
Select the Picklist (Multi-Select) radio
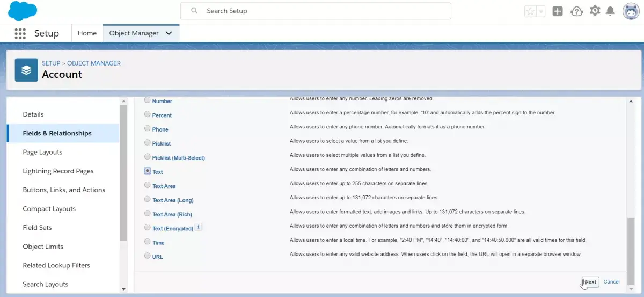pyautogui.click(x=148, y=157)
